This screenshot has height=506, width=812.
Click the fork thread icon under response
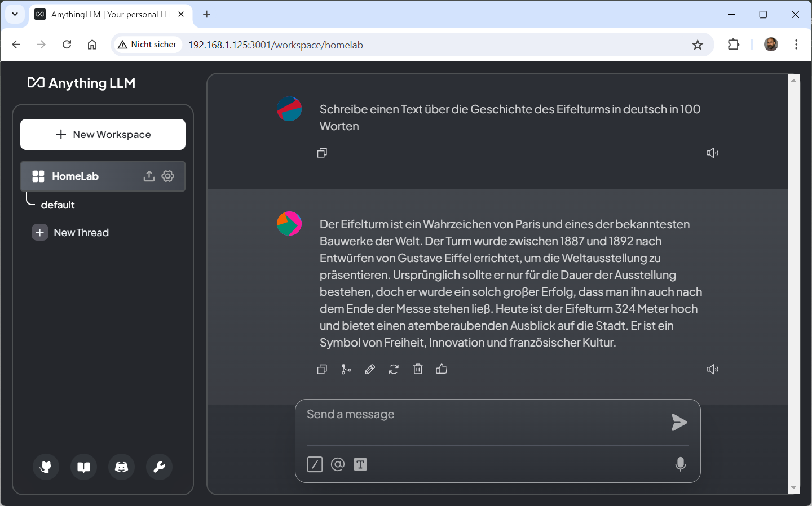point(346,369)
